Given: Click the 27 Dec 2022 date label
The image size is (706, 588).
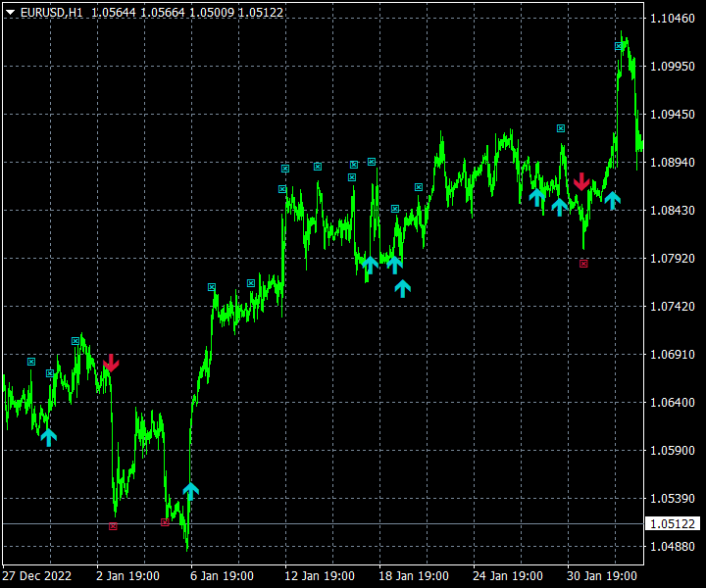Looking at the screenshot, I should pos(37,576).
